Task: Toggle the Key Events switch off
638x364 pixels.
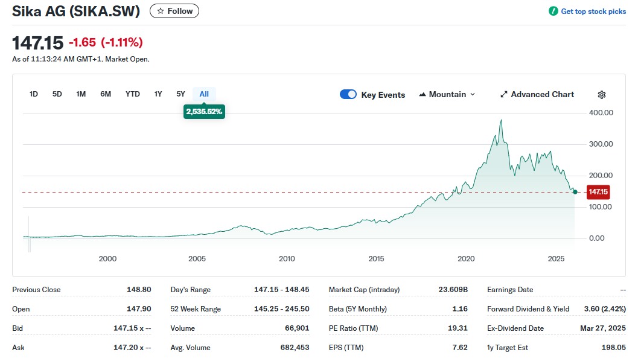Action: tap(348, 94)
